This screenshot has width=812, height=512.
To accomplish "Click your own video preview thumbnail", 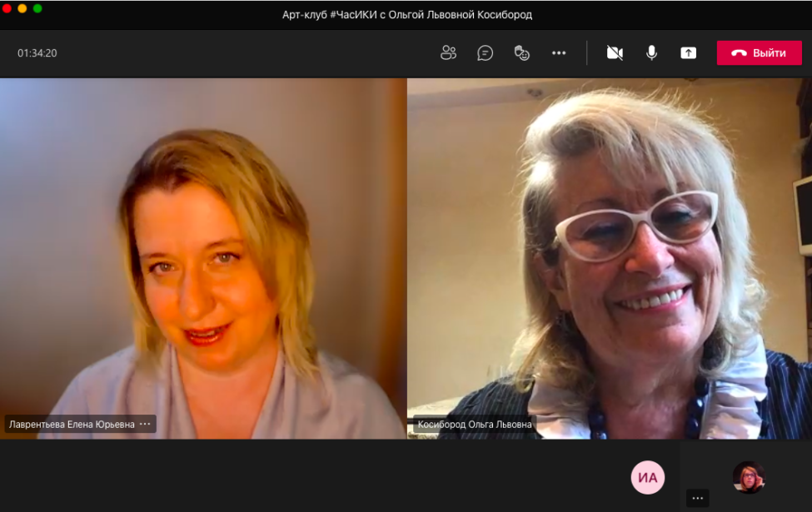I will (x=748, y=477).
